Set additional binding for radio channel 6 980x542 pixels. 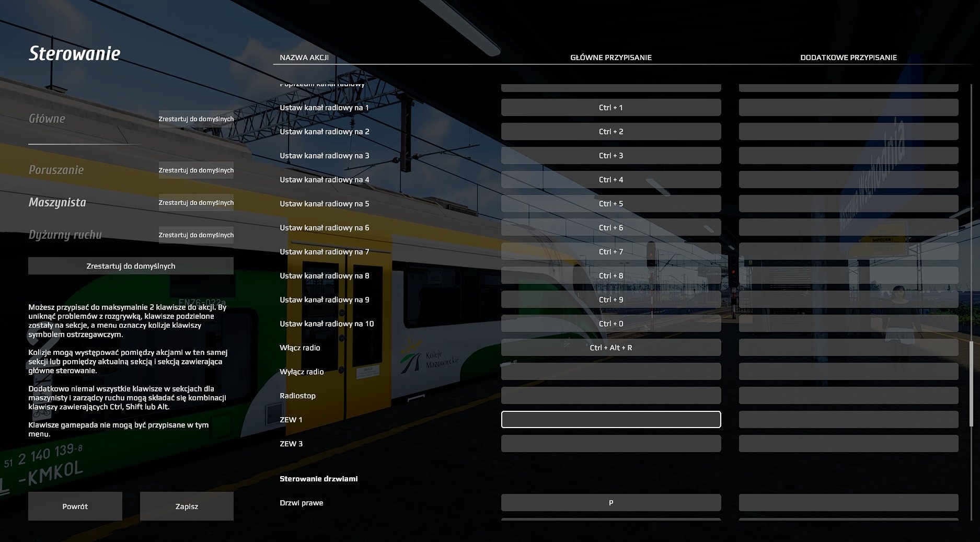click(849, 228)
